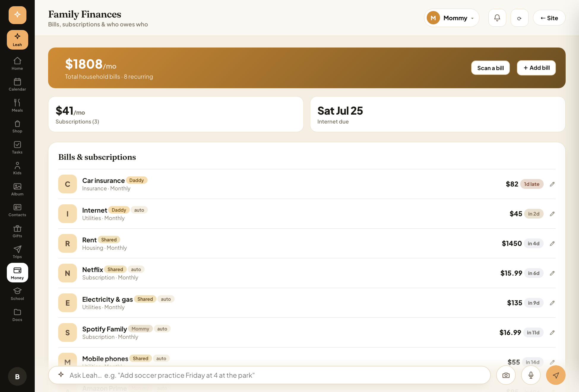Click the 1d late badge
Screen dimensions: 579x392
532,184
